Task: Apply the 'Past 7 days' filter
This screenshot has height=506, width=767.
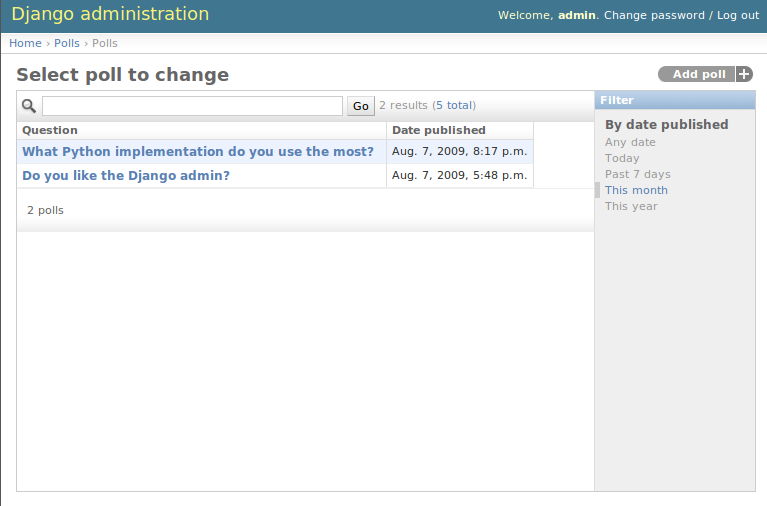Action: coord(637,174)
